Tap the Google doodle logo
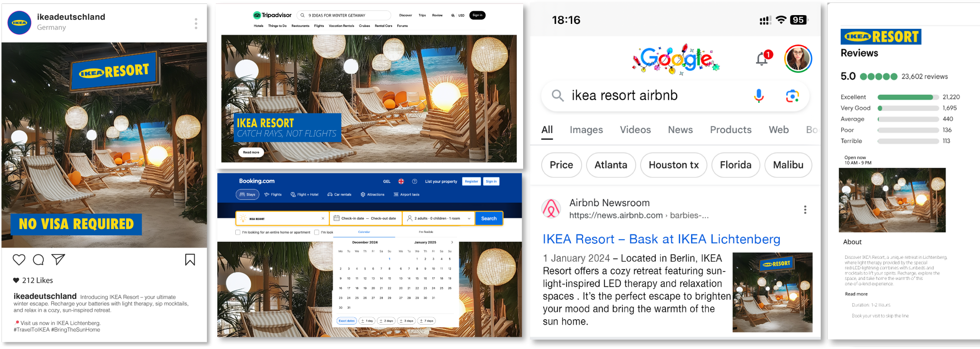 click(x=676, y=59)
